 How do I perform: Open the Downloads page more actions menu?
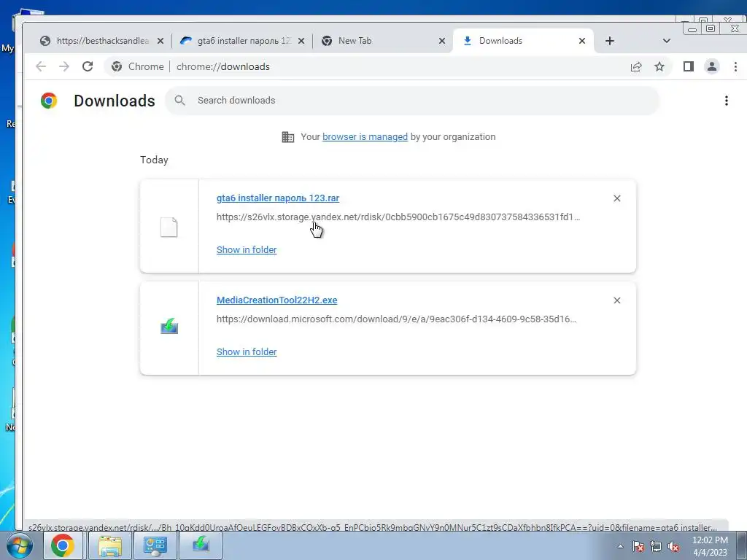pyautogui.click(x=727, y=101)
